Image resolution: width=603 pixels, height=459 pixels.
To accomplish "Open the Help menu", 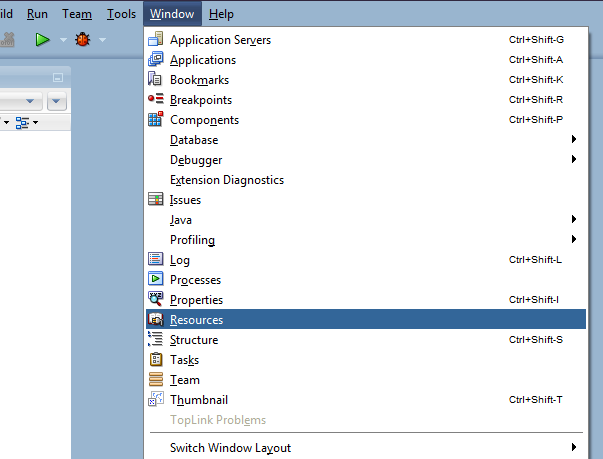I will click(x=221, y=14).
